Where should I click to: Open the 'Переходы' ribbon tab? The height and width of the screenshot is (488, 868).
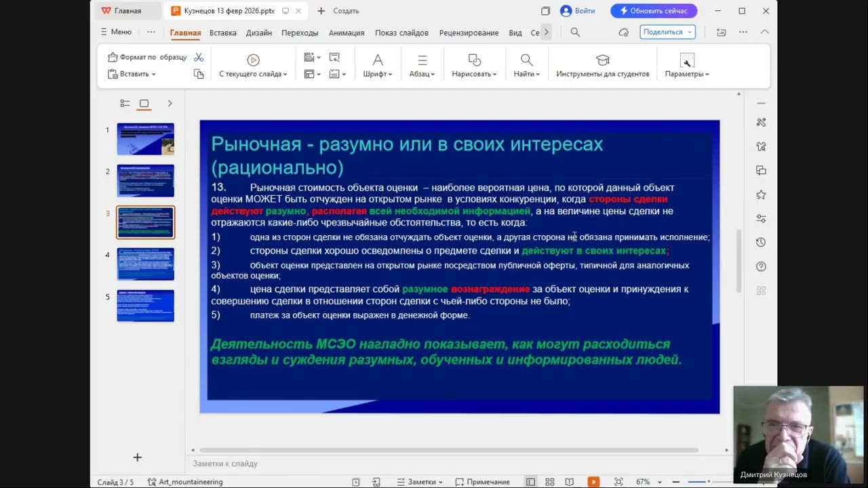(x=300, y=33)
